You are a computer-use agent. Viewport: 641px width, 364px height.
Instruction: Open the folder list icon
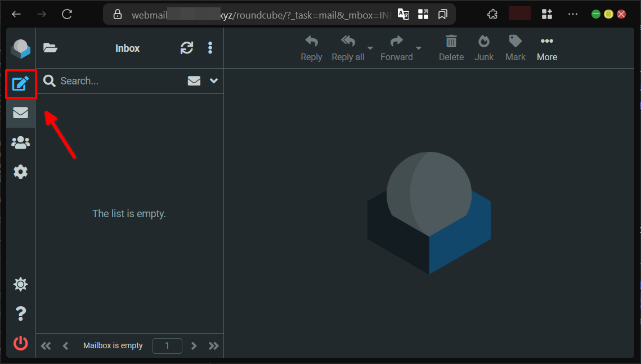(x=51, y=48)
